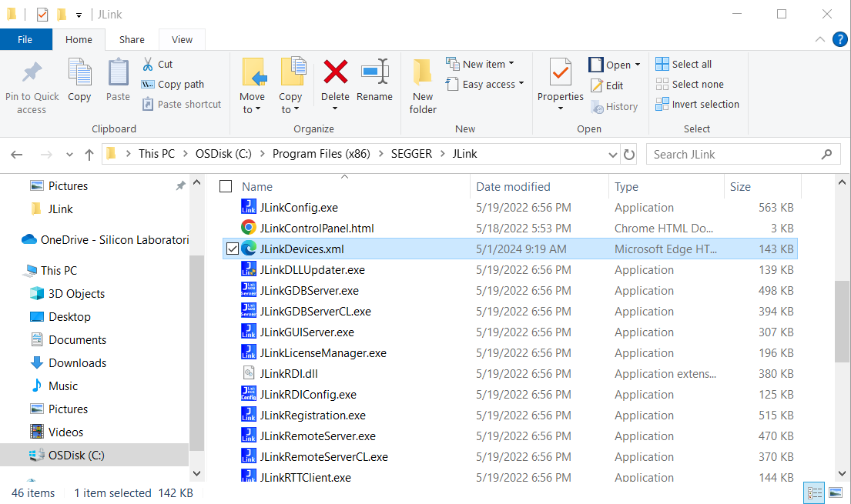Switch to the Details view icon in the status bar

click(814, 492)
